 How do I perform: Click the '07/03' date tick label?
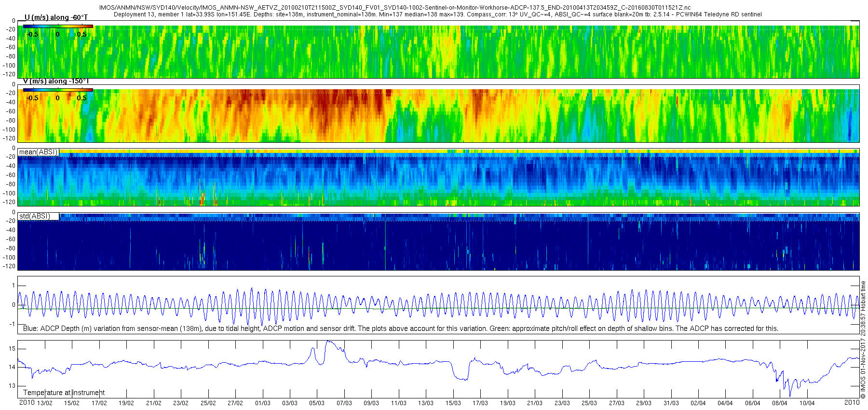(x=344, y=403)
